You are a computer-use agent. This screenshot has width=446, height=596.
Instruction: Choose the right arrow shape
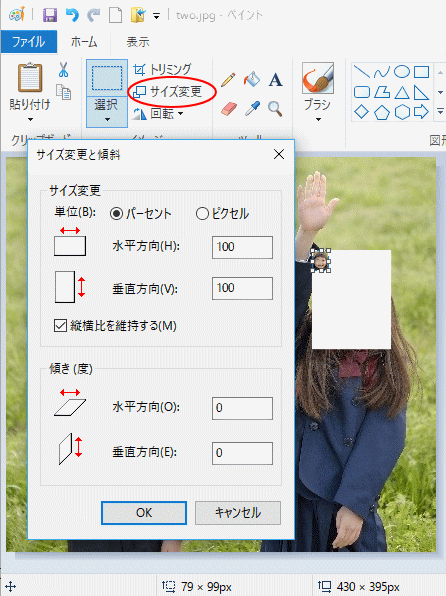(x=421, y=112)
